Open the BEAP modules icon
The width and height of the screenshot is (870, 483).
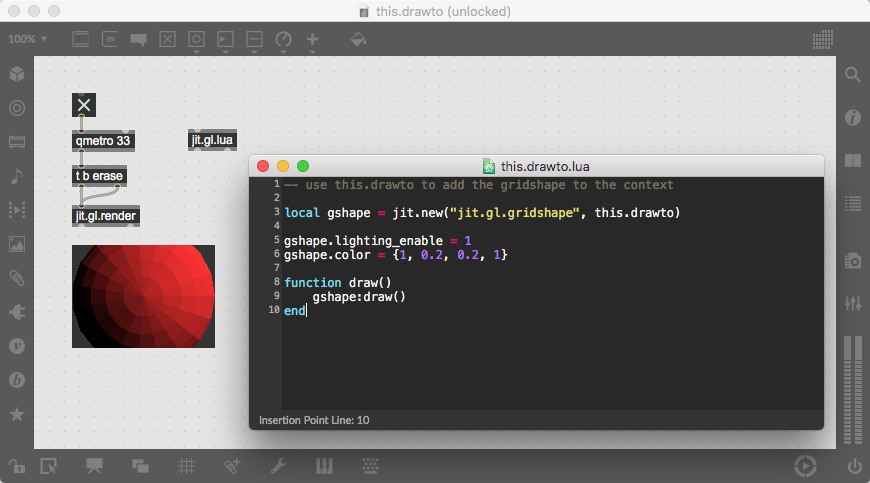point(17,380)
